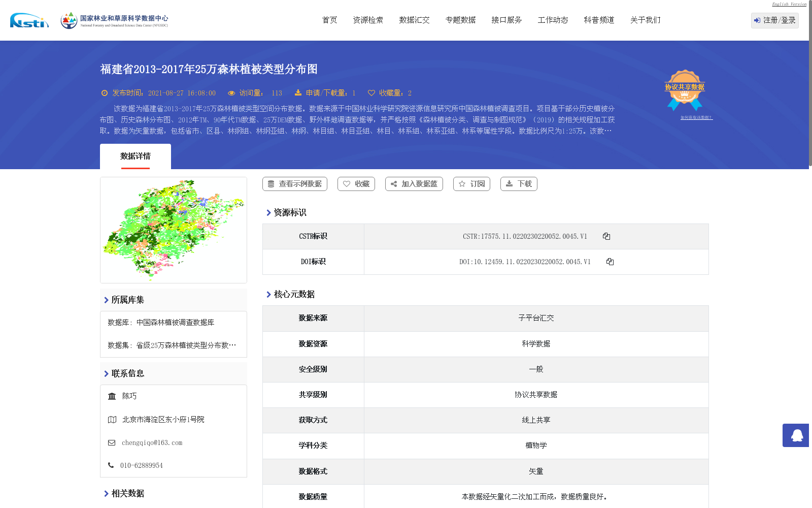Image resolution: width=812 pixels, height=508 pixels.
Task: Click the 子平台汇交 data source cell
Action: point(536,319)
